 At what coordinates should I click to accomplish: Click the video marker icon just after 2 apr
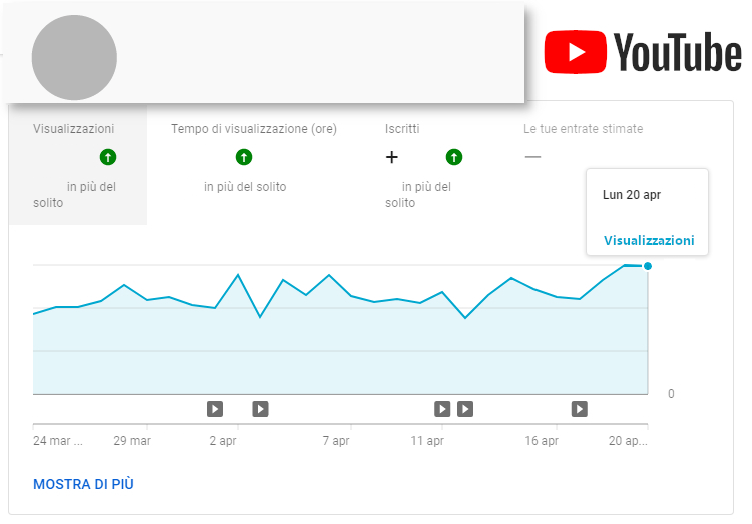260,409
